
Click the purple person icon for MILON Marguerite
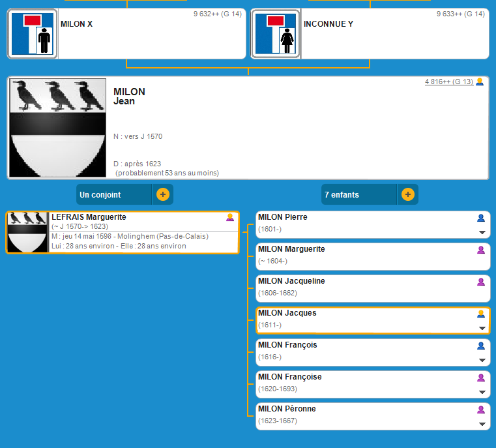tap(481, 250)
